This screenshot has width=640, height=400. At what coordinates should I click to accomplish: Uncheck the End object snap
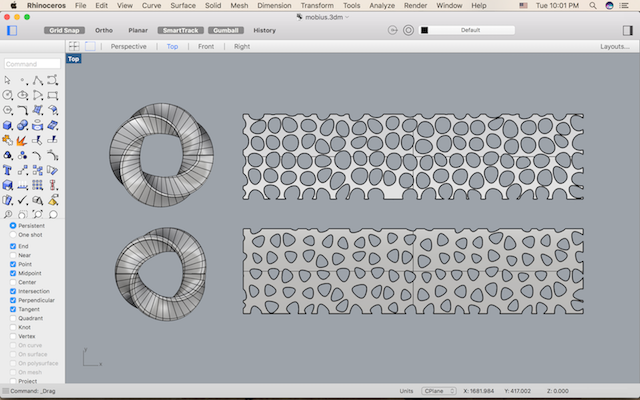tap(13, 246)
